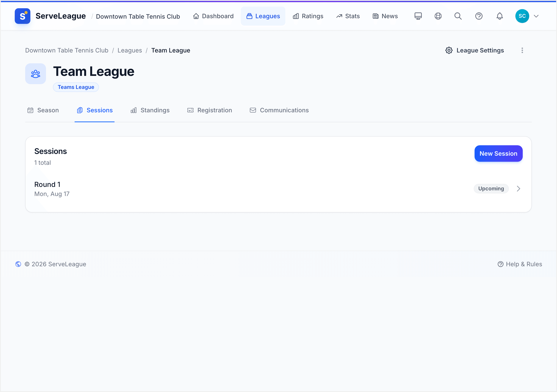Click the help question mark icon in header

tap(479, 16)
